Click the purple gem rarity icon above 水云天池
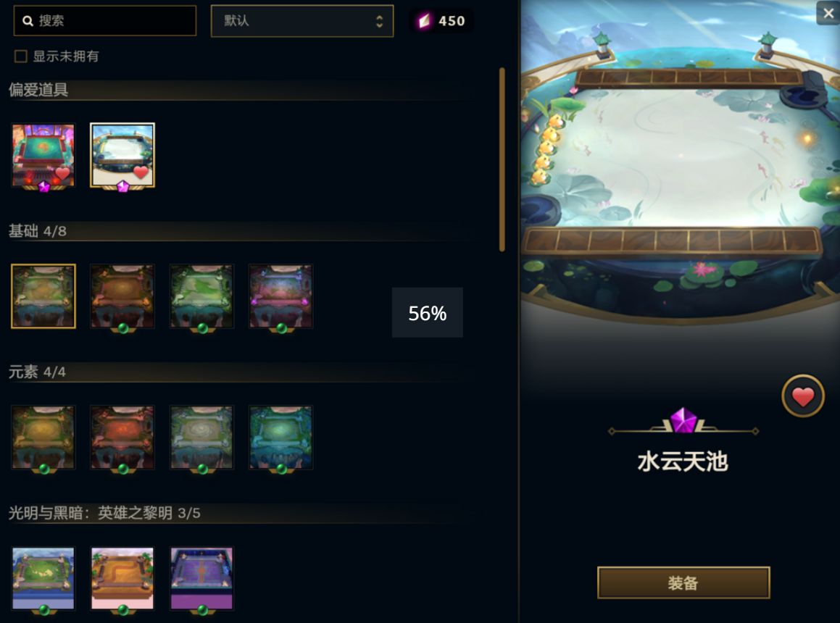This screenshot has width=840, height=623. coord(683,420)
